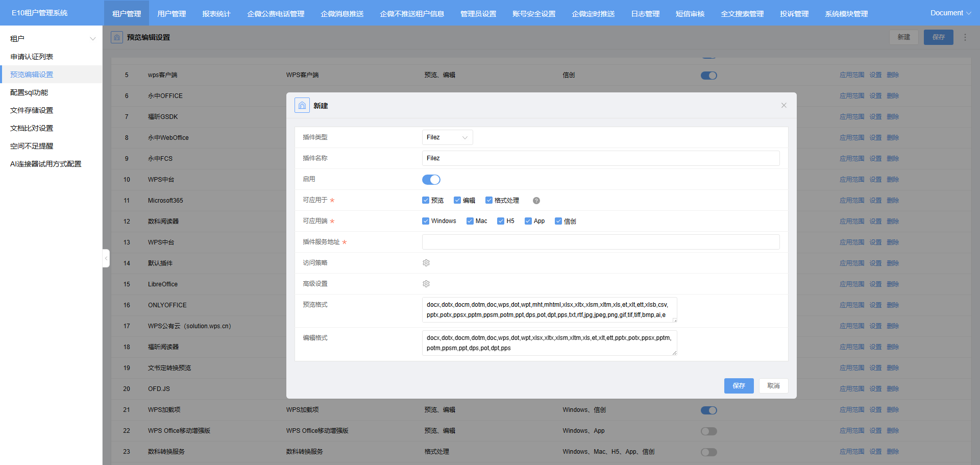The image size is (980, 465).
Task: Click the 新建 dialog header icon
Action: tap(302, 105)
